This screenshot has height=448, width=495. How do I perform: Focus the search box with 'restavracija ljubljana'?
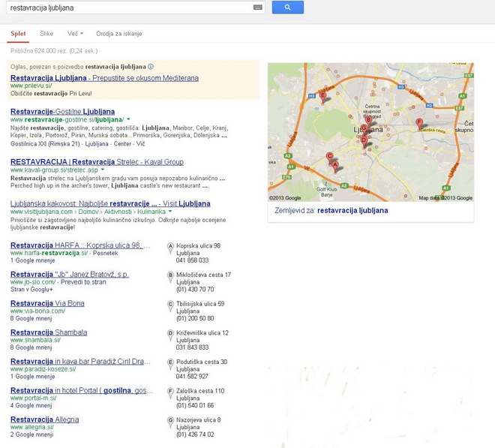pos(135,8)
